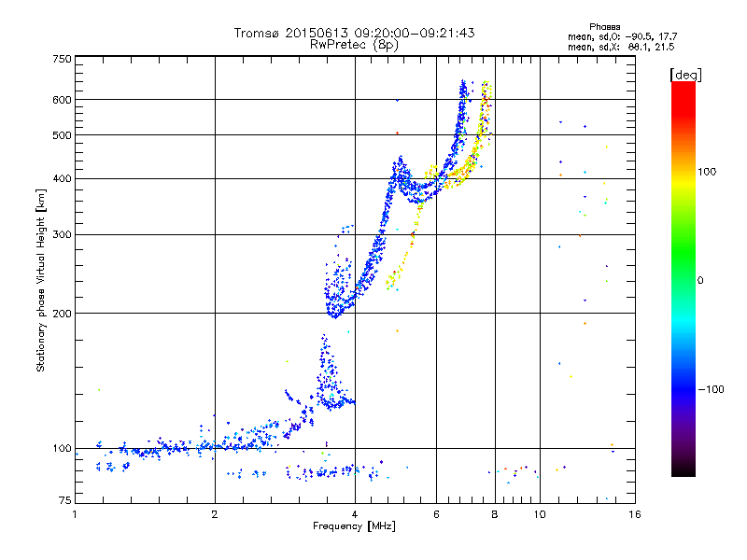Click the 'Stationary phase Virtual Height [km]' axis label
This screenshot has height=560, width=747.
tap(40, 280)
